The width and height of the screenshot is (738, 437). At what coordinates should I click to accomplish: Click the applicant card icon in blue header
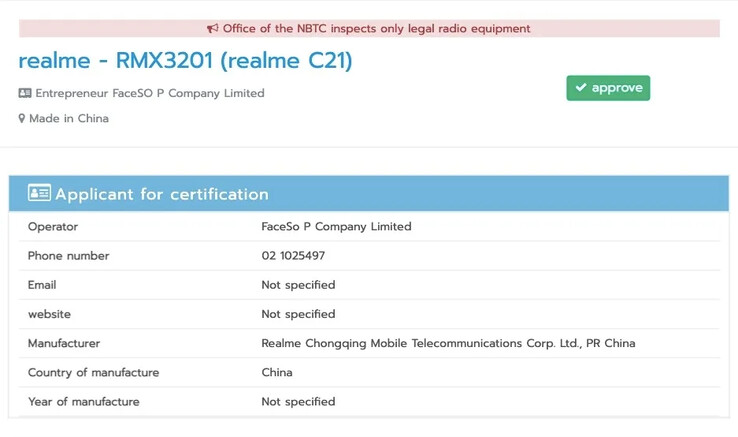(40, 193)
